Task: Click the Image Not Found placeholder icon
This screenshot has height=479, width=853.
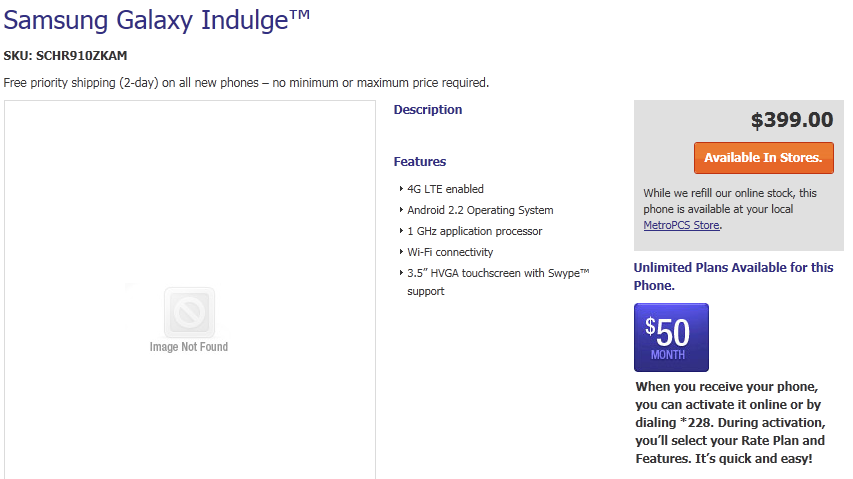Action: pos(188,311)
